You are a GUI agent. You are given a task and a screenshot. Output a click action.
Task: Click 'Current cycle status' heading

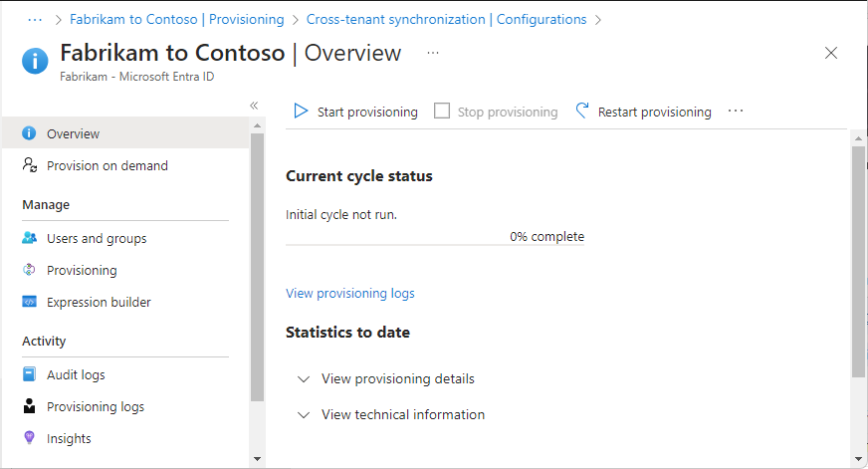358,176
